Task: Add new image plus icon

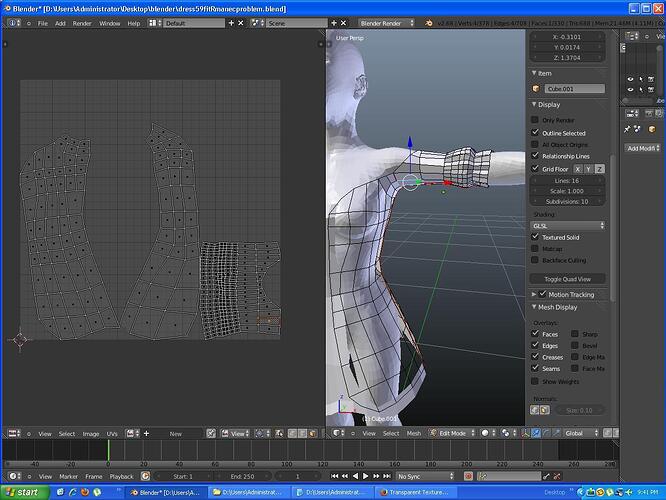Action: click(x=147, y=433)
